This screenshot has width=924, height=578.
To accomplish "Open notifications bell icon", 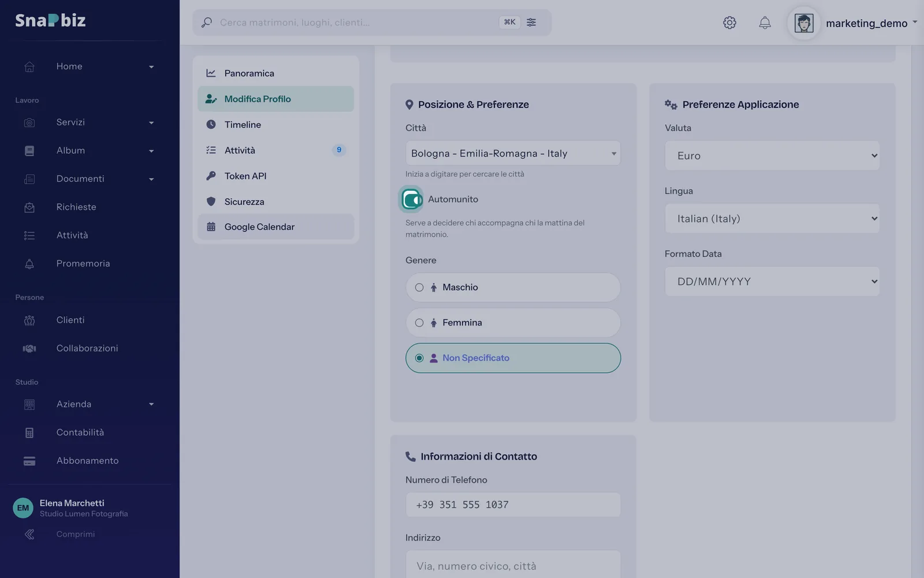I will pos(765,23).
